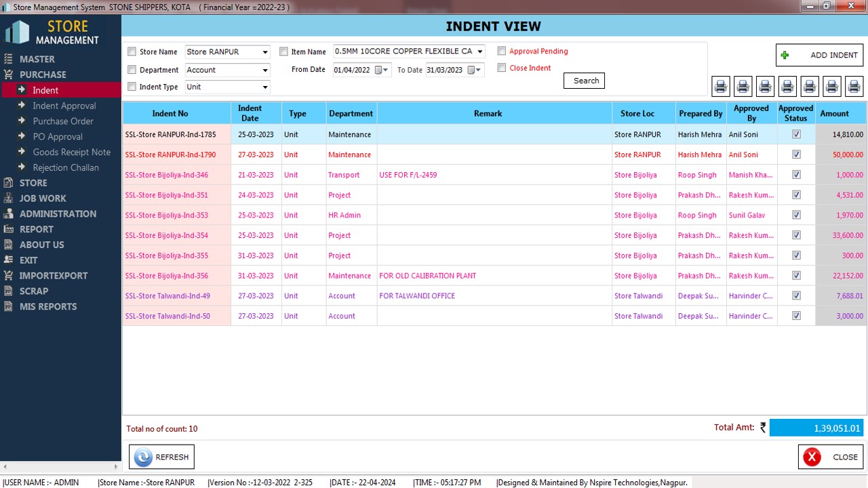Click the SCRAP sidebar icon

coord(8,291)
